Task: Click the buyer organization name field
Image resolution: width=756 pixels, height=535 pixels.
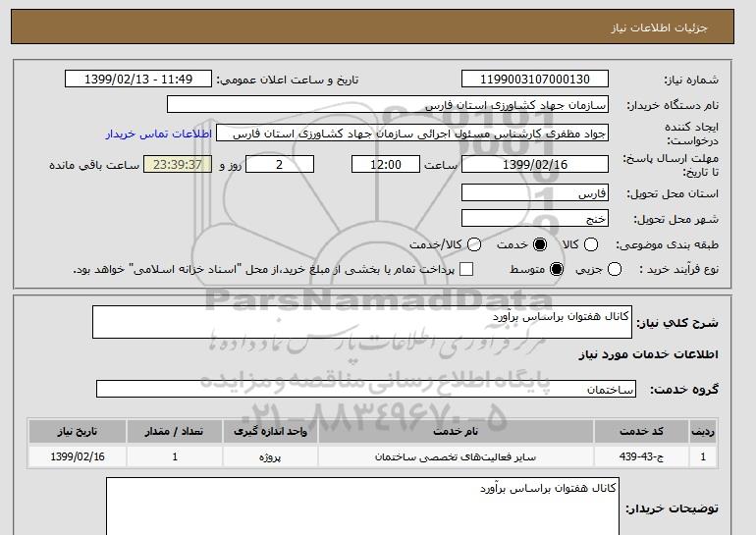Action: (x=388, y=105)
